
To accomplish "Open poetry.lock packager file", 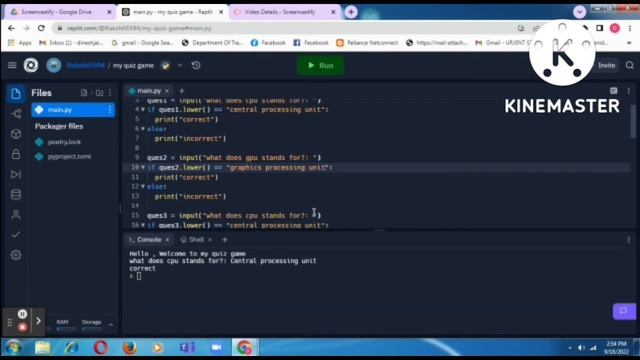I will (x=64, y=142).
